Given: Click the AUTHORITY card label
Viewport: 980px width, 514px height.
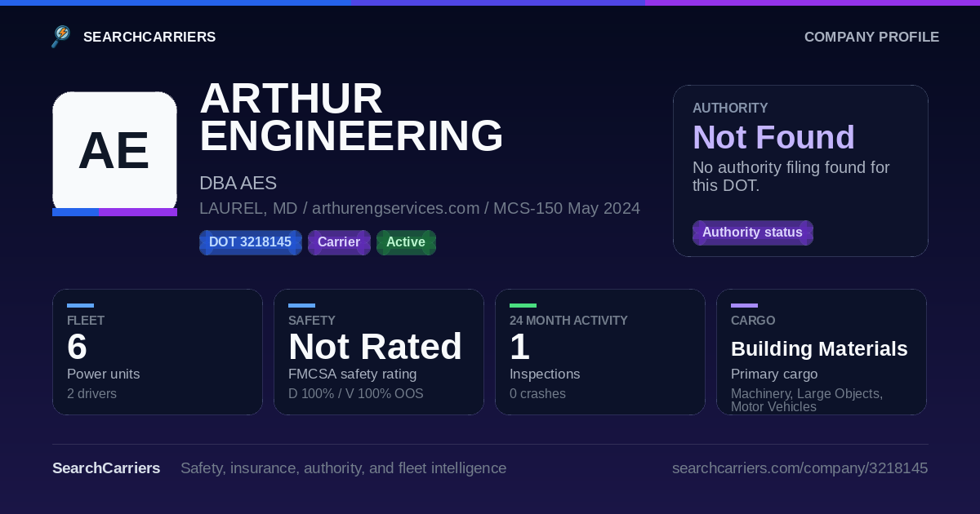Looking at the screenshot, I should point(730,108).
